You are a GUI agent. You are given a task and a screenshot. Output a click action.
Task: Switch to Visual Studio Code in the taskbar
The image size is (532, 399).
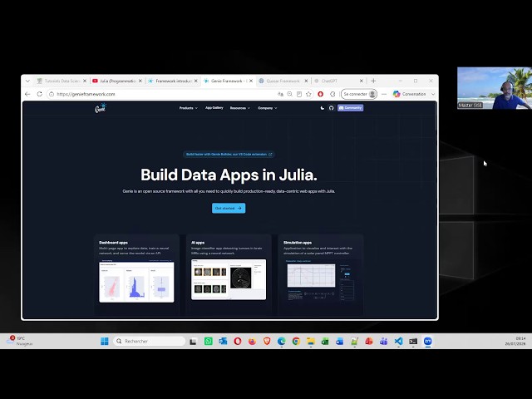coord(398,342)
